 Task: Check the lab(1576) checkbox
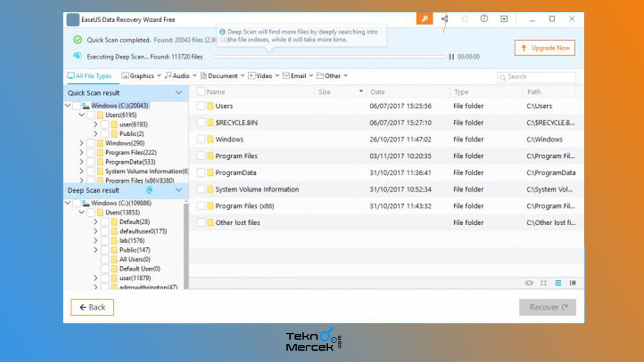coord(105,241)
